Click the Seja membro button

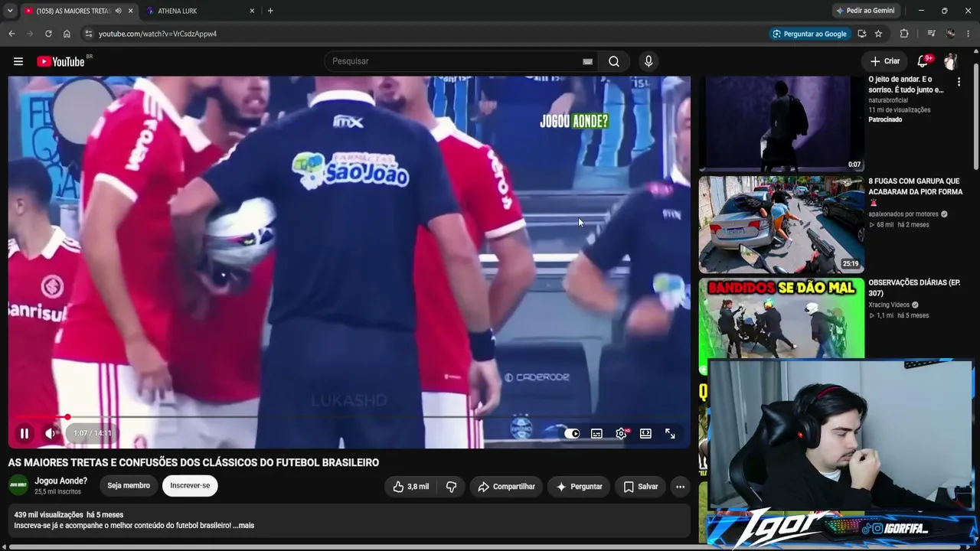pyautogui.click(x=129, y=486)
